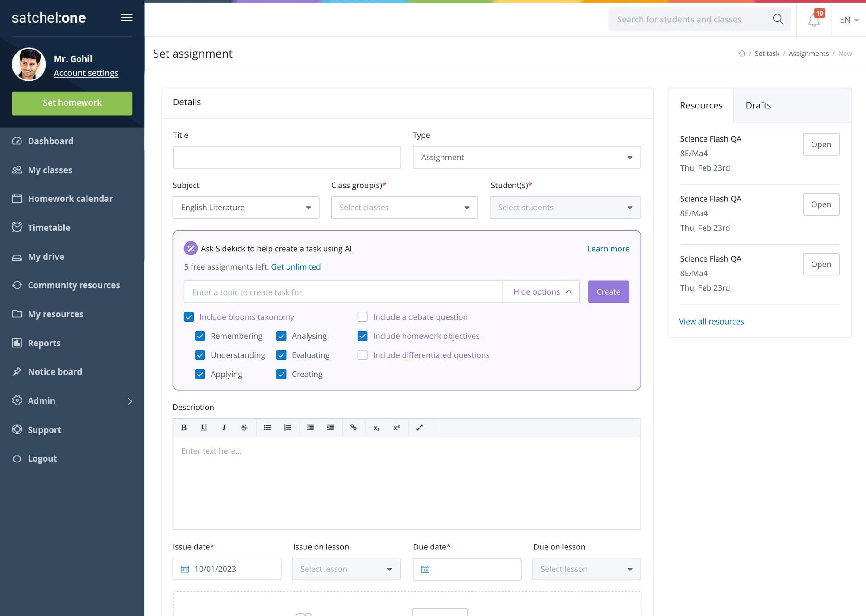Click the italic formatting icon
This screenshot has height=616, width=866.
pyautogui.click(x=223, y=427)
